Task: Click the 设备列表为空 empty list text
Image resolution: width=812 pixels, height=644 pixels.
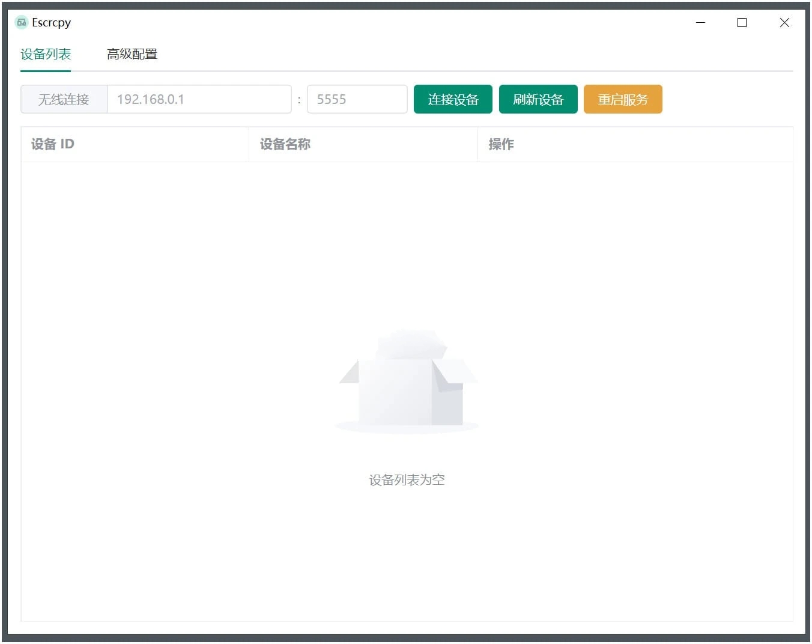Action: click(407, 479)
